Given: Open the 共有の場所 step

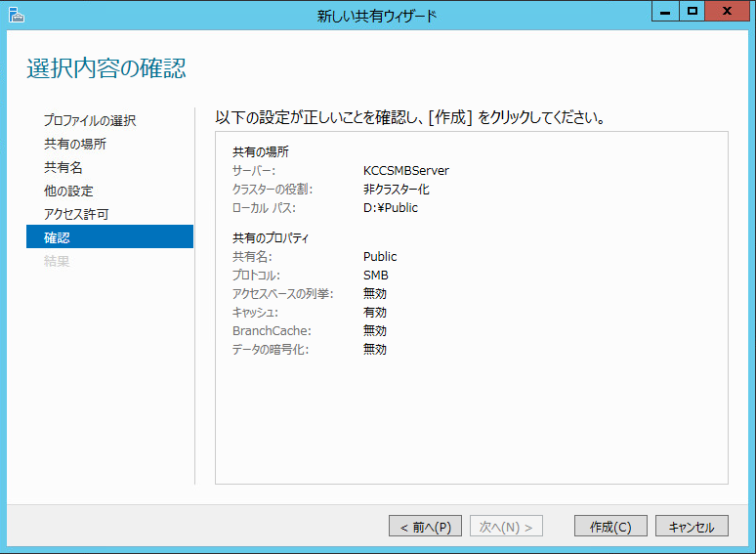Looking at the screenshot, I should point(75,144).
